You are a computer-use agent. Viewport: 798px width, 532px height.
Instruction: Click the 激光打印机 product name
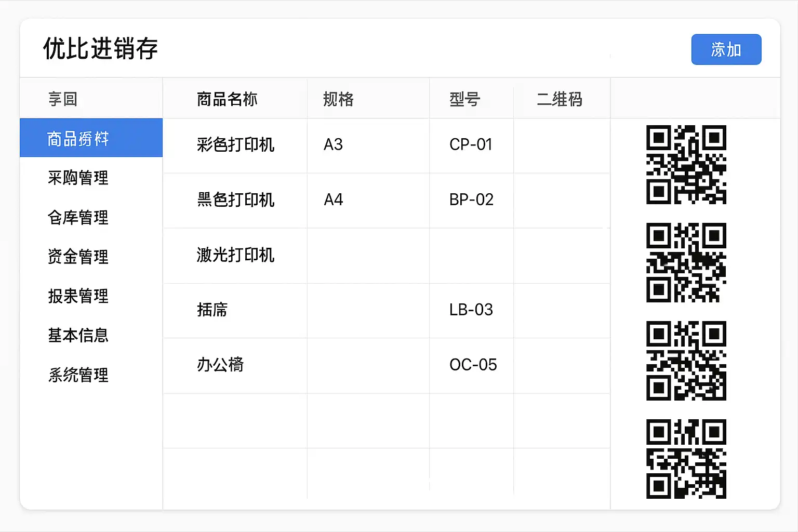pyautogui.click(x=235, y=255)
